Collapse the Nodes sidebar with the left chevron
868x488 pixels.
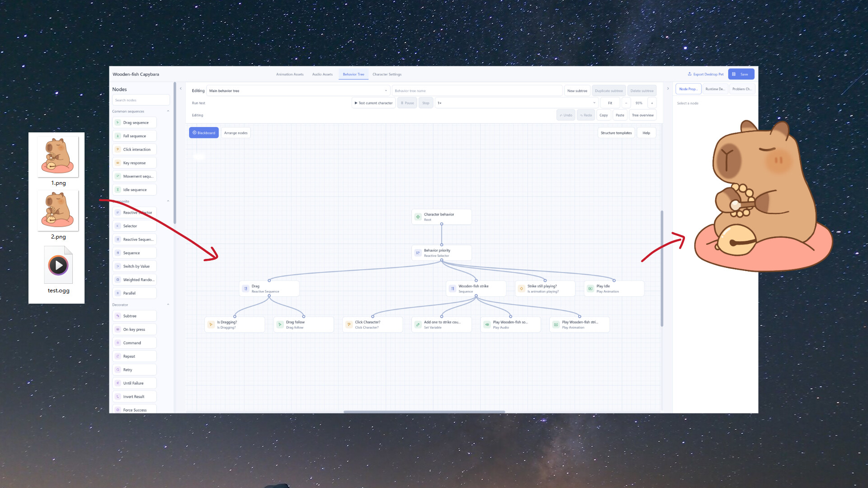(x=181, y=89)
